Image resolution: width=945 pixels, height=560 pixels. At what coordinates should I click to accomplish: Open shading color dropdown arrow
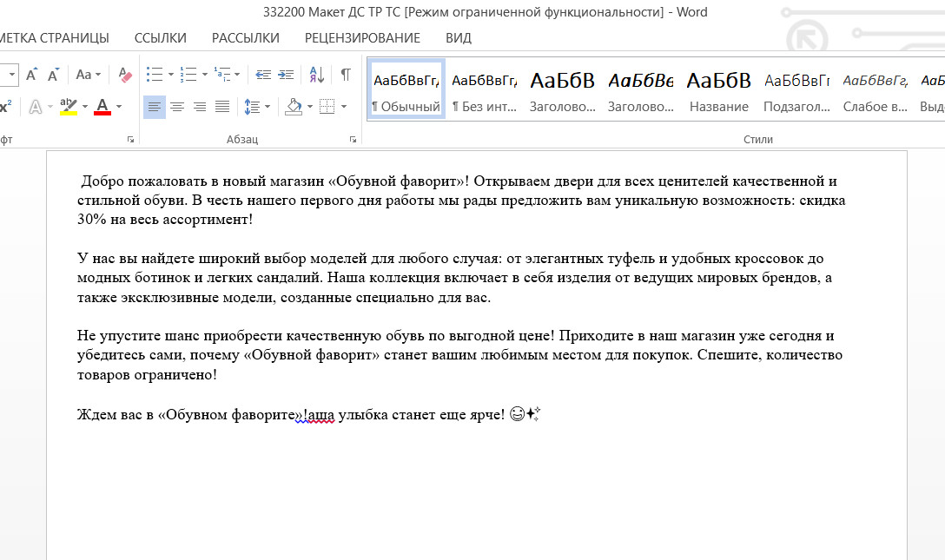click(310, 107)
